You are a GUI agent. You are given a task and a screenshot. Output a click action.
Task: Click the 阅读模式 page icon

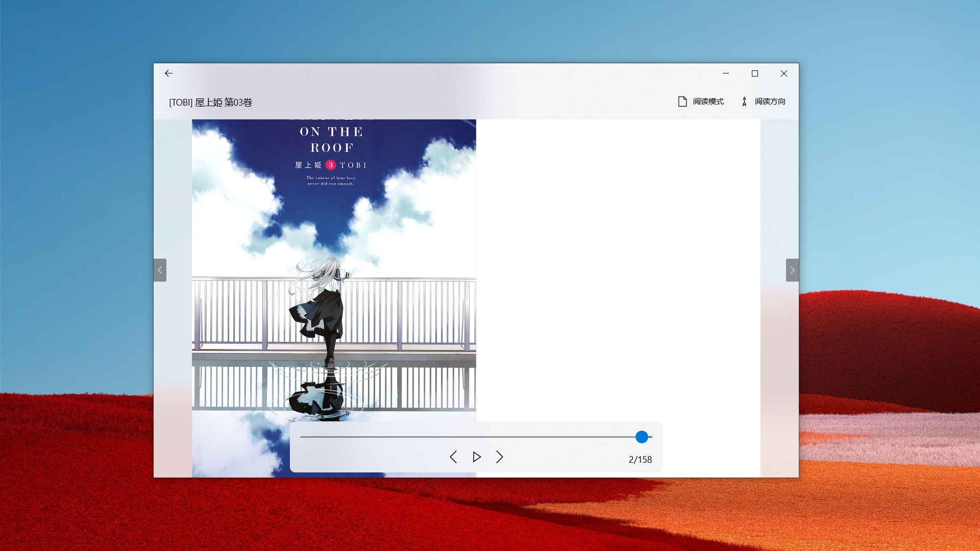point(682,102)
